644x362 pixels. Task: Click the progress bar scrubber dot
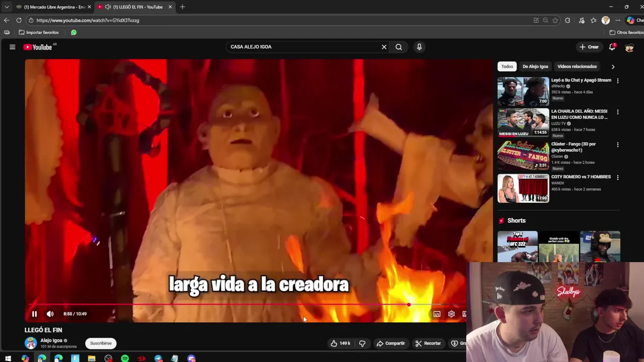(x=409, y=305)
